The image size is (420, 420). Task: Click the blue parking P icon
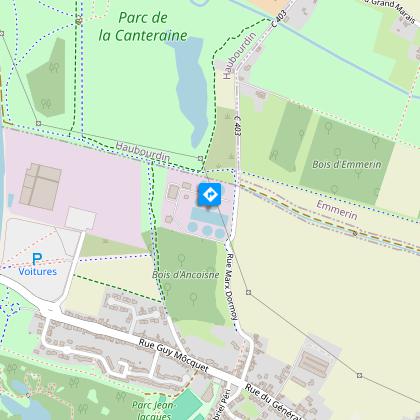(x=37, y=259)
